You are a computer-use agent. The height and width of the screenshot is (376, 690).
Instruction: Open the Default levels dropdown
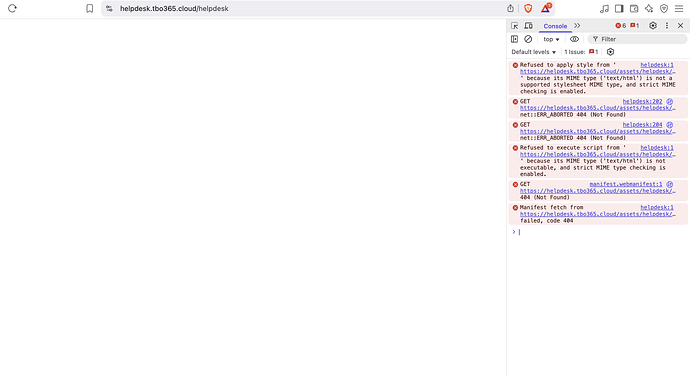click(x=534, y=52)
